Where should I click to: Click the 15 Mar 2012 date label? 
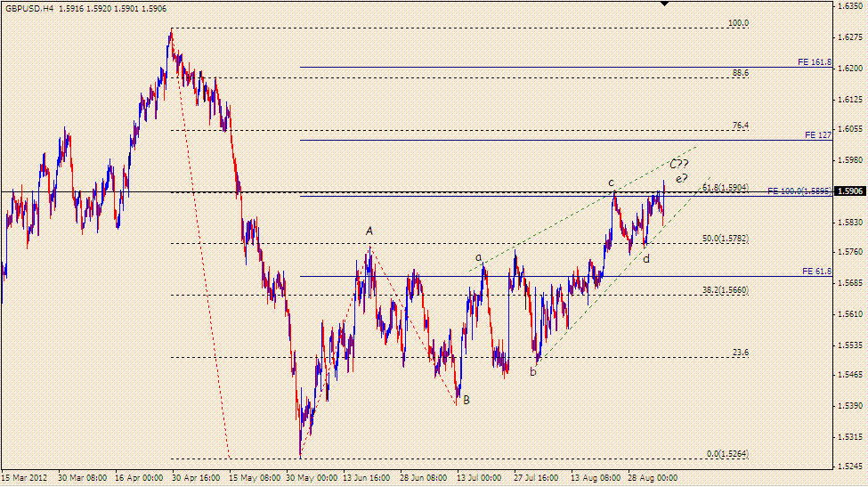24,477
